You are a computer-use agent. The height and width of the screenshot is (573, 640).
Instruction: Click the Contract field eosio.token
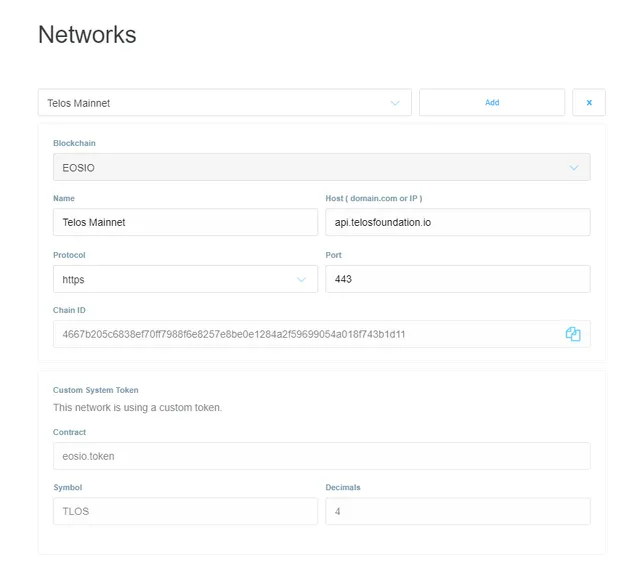pyautogui.click(x=322, y=456)
